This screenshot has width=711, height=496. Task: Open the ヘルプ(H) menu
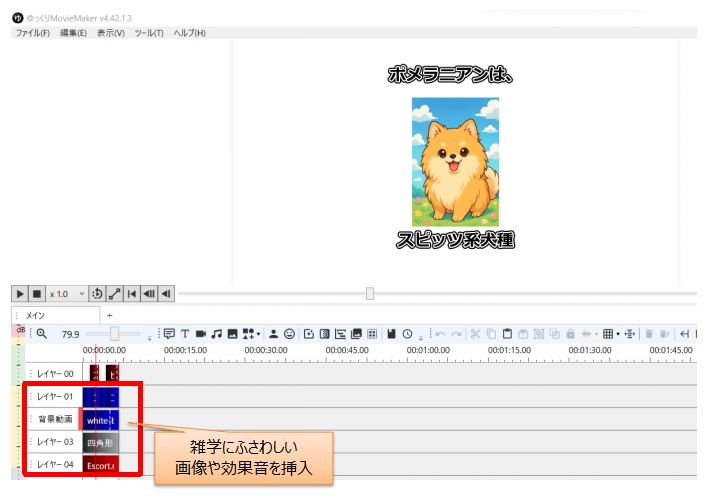pos(190,33)
